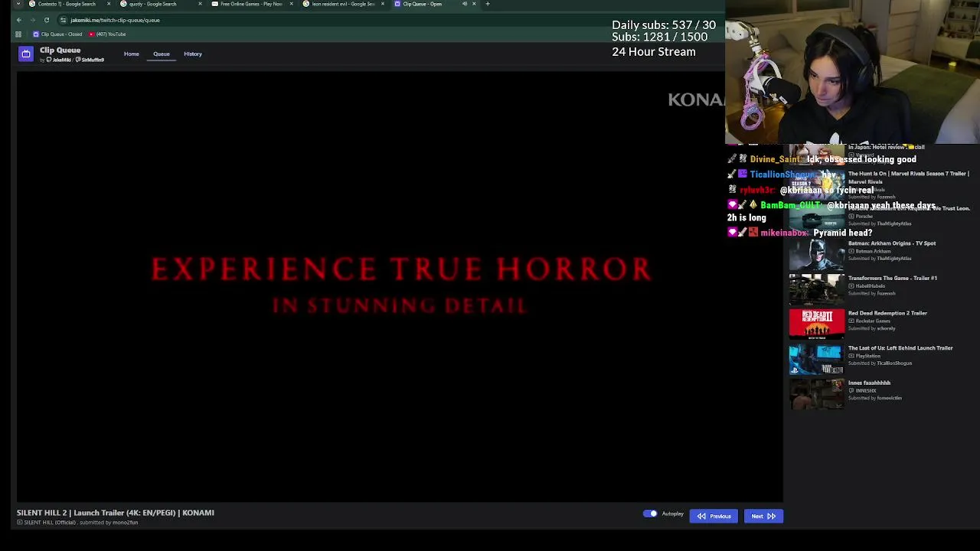Open the apps grid icon in the bookmarks bar
This screenshot has height=551, width=980.
click(x=19, y=34)
